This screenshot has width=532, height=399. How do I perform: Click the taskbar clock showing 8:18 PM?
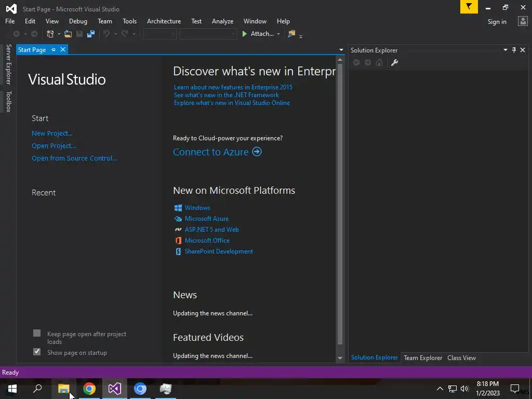[x=487, y=389]
